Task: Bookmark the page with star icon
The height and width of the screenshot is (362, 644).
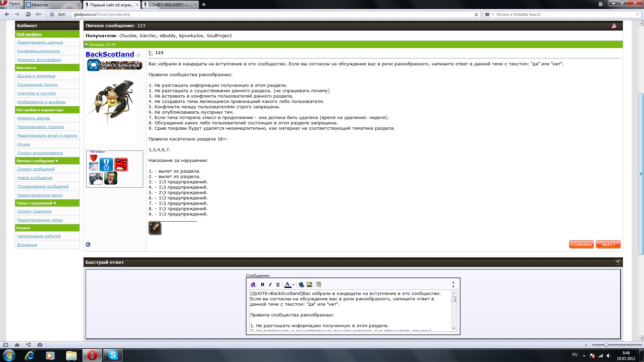Action: pos(476,14)
